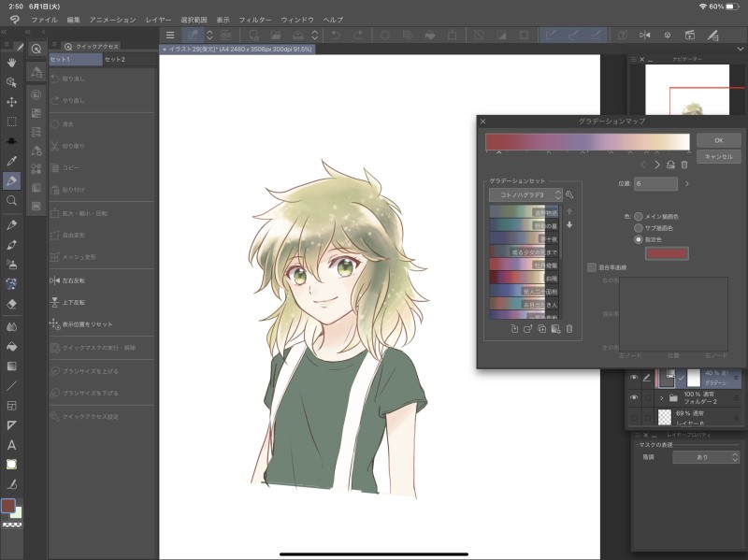Select the text tool (A icon)
Screen dimensions: 748x560
[12, 445]
